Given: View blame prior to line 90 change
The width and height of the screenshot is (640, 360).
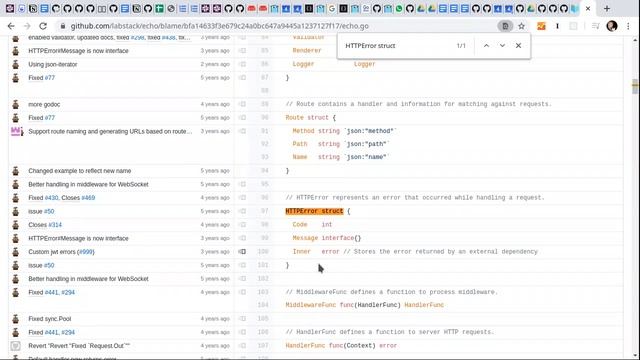Looking at the screenshot, I should [242, 118].
